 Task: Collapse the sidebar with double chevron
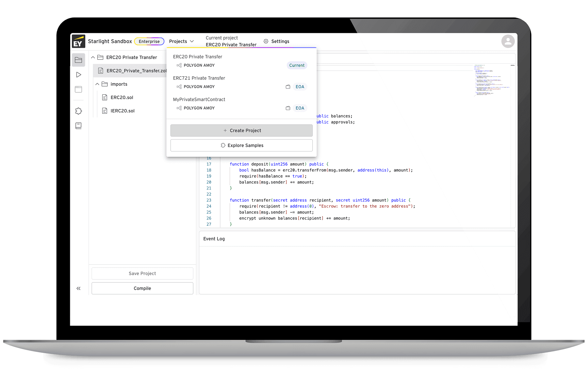click(x=78, y=288)
